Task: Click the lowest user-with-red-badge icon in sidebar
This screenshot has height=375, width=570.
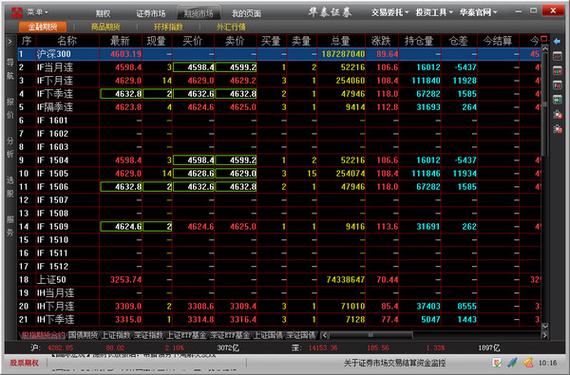Action: 557,129
